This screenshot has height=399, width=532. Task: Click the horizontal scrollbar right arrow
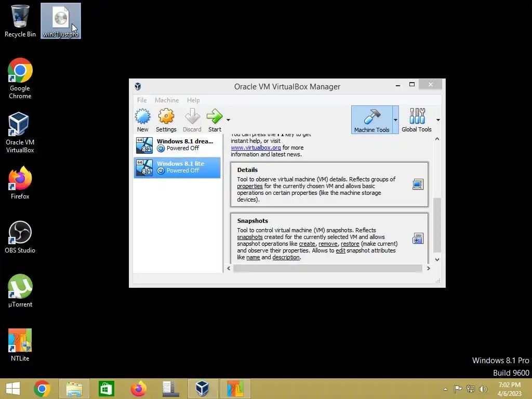[x=428, y=269]
